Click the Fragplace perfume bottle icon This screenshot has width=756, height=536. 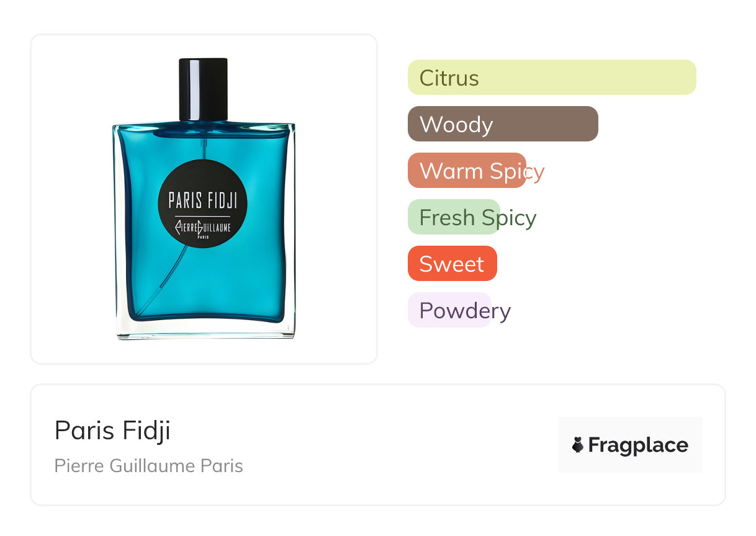tap(578, 445)
